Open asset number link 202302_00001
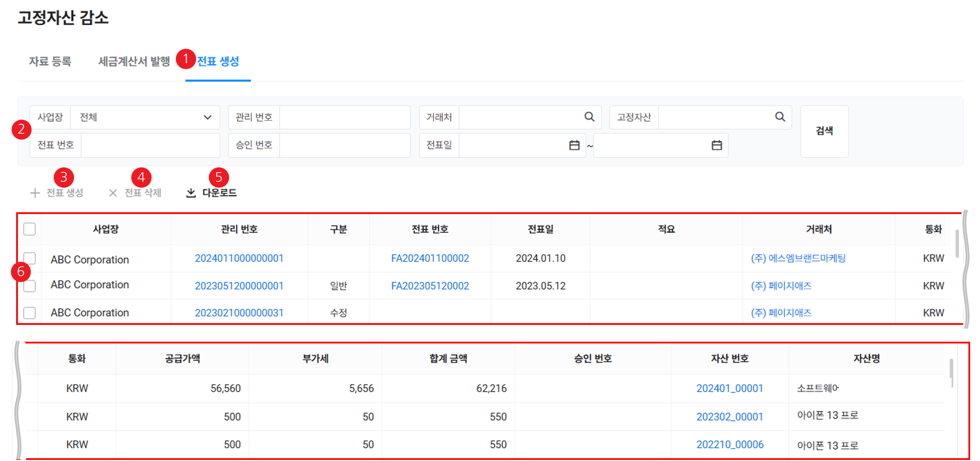980x461 pixels. 729,416
